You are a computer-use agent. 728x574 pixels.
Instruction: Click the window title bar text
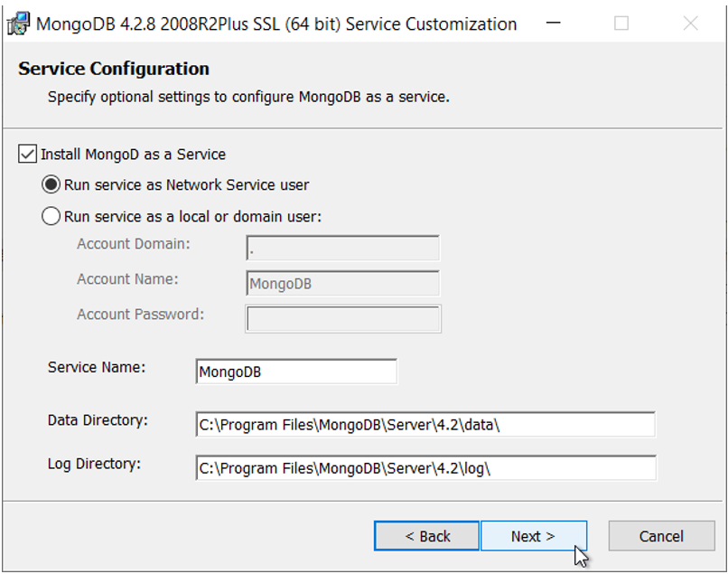pyautogui.click(x=276, y=24)
